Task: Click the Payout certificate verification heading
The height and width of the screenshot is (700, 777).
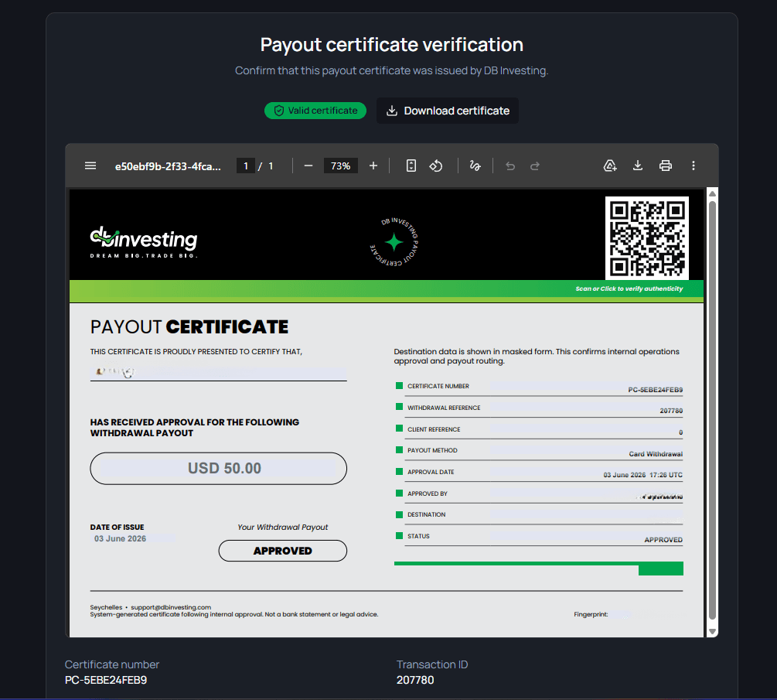Action: click(391, 45)
